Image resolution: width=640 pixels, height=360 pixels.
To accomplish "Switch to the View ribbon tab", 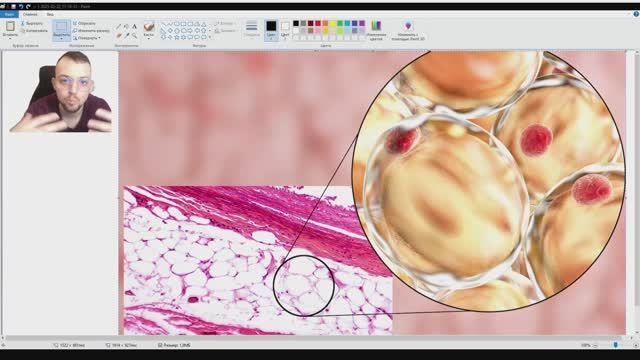I will [x=50, y=14].
